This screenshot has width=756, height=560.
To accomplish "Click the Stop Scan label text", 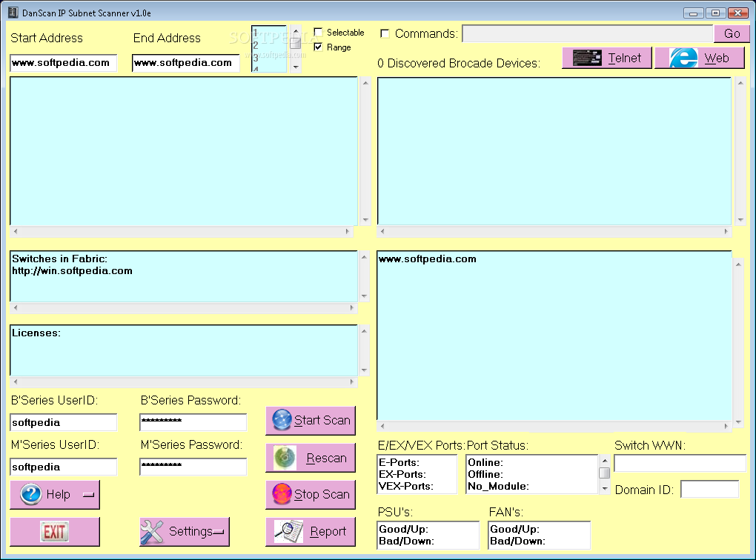I will pyautogui.click(x=322, y=495).
